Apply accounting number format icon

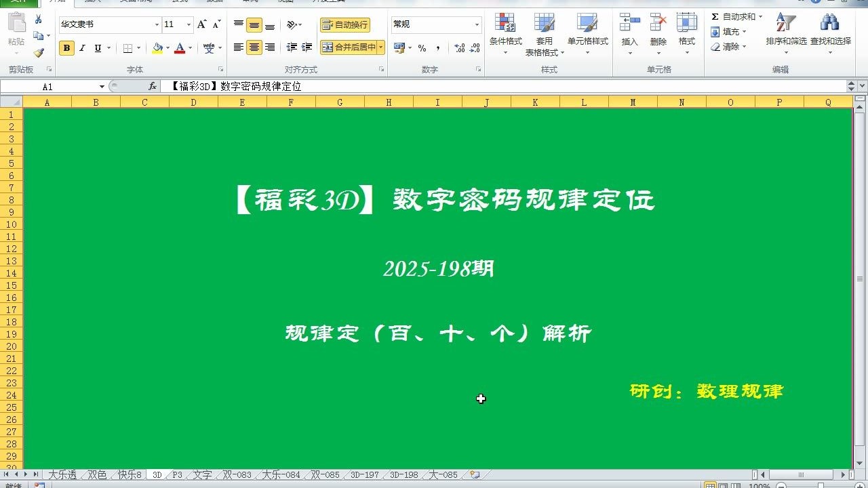point(399,48)
